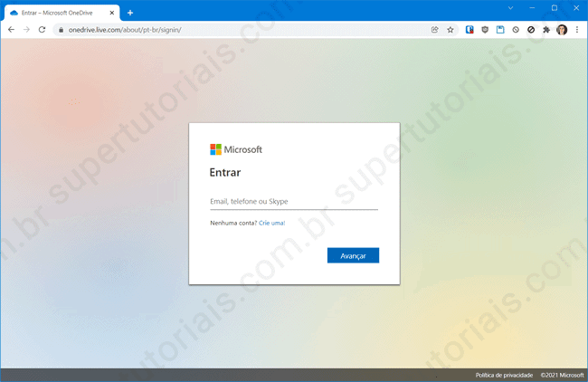
Task: Click the blue floppy disk save extension
Action: (x=500, y=30)
